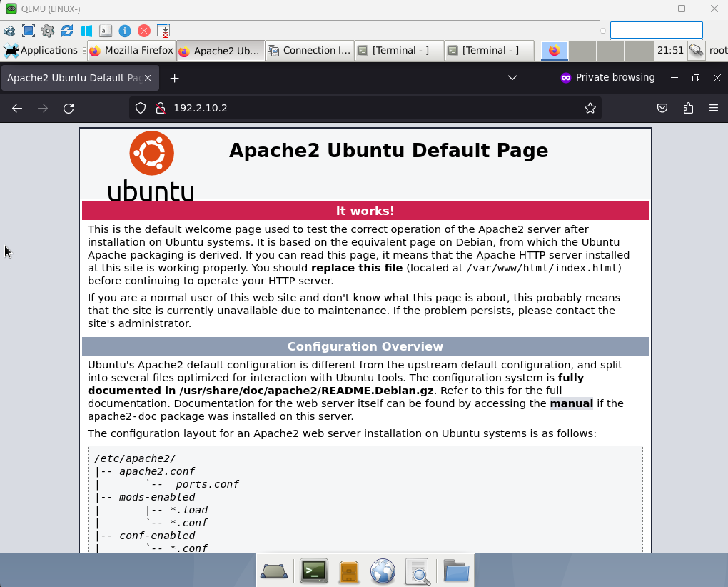Close the Apache2 Ubuntu Default Page tab
728x587 pixels.
(148, 78)
